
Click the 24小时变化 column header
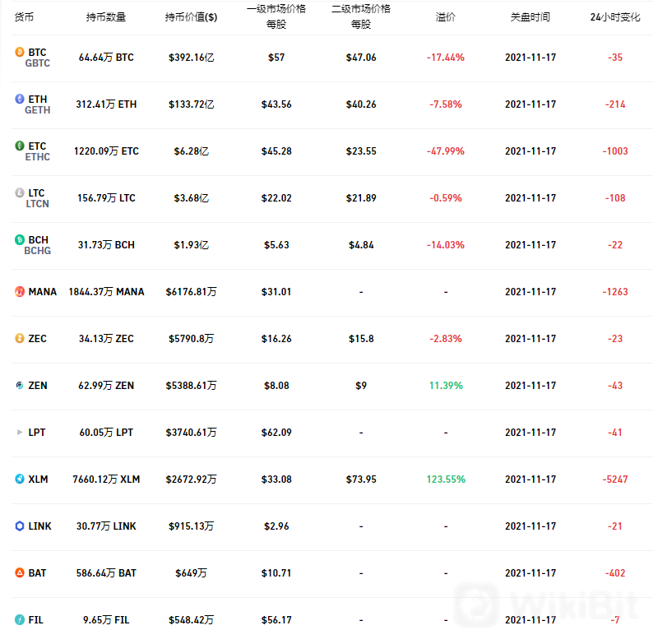pos(615,17)
